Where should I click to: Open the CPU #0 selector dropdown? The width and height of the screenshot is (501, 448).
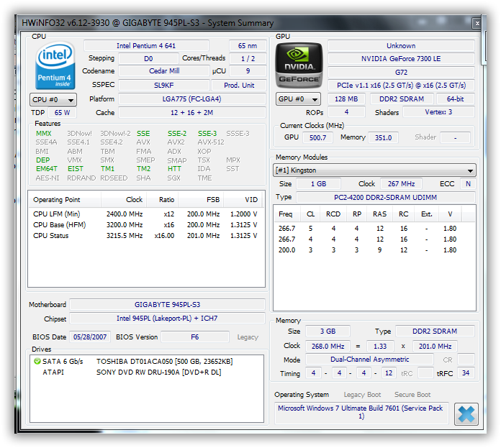(53, 99)
